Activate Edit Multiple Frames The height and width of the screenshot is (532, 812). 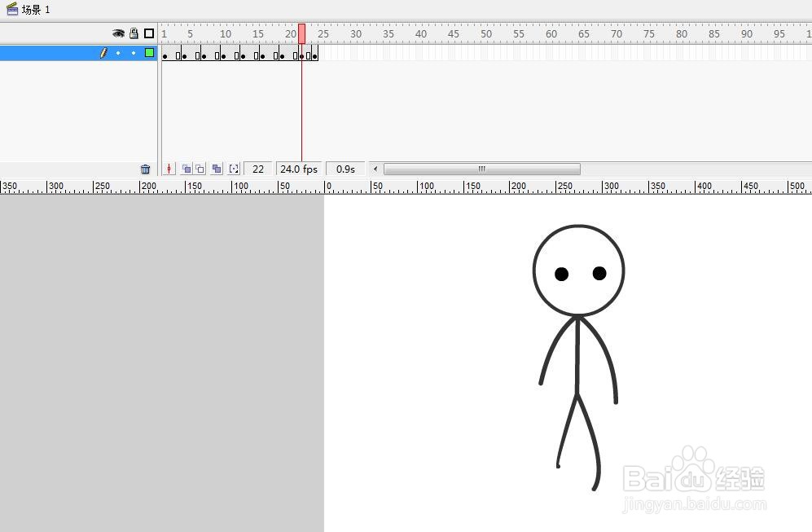pyautogui.click(x=217, y=169)
